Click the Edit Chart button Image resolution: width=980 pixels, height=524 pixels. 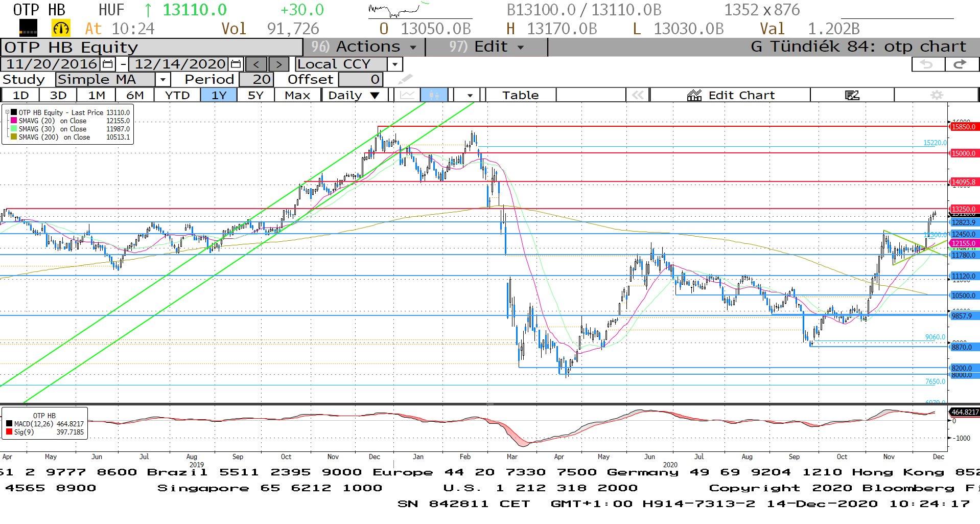click(x=731, y=95)
